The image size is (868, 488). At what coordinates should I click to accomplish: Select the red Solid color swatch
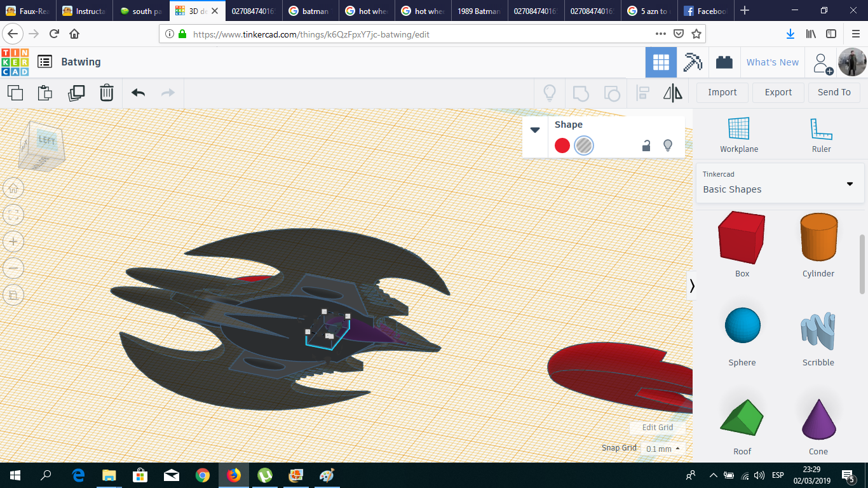(562, 146)
